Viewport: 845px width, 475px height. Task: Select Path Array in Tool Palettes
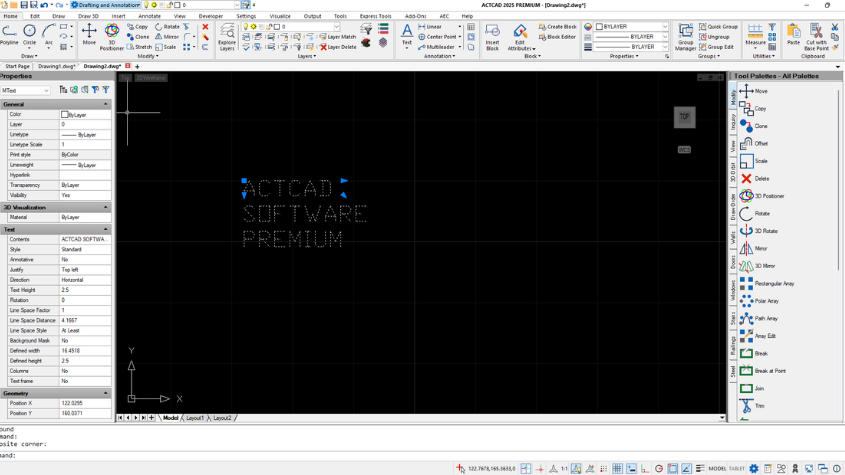[x=759, y=319]
